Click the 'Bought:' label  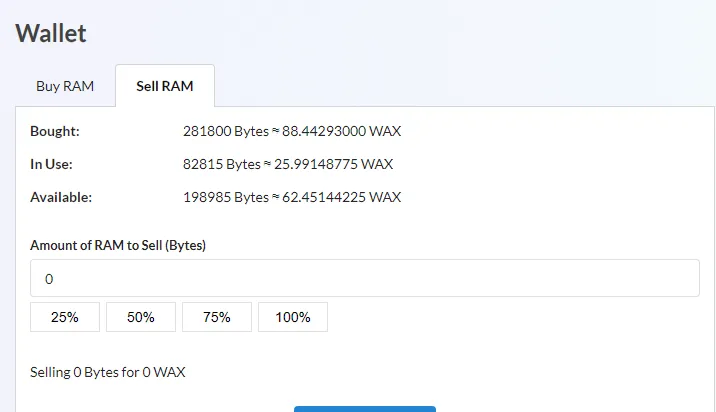(55, 131)
